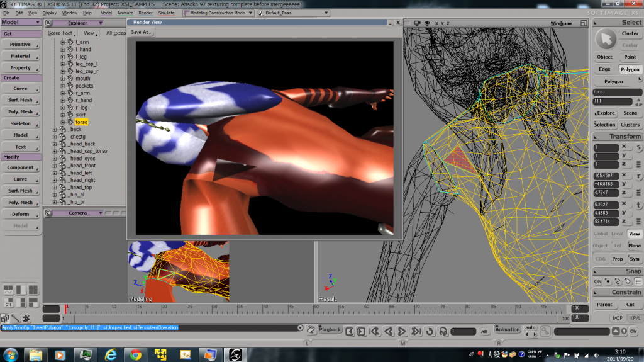Toggle the Prop proportional option

[618, 259]
